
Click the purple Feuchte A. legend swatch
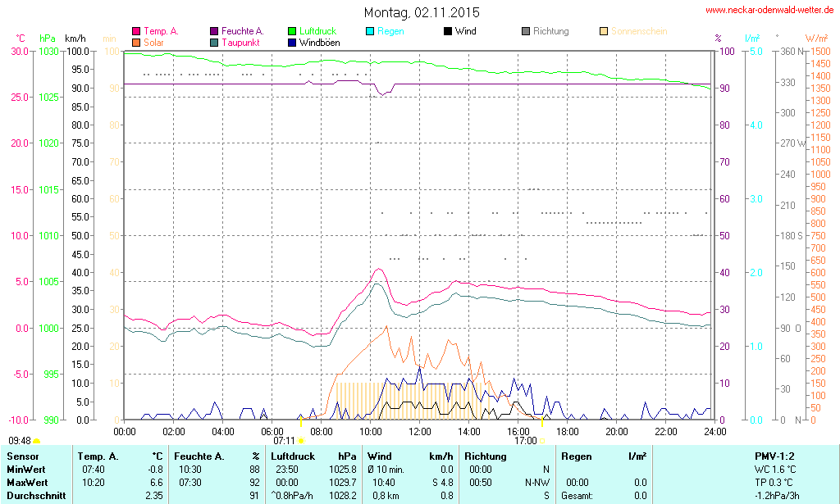pos(214,31)
